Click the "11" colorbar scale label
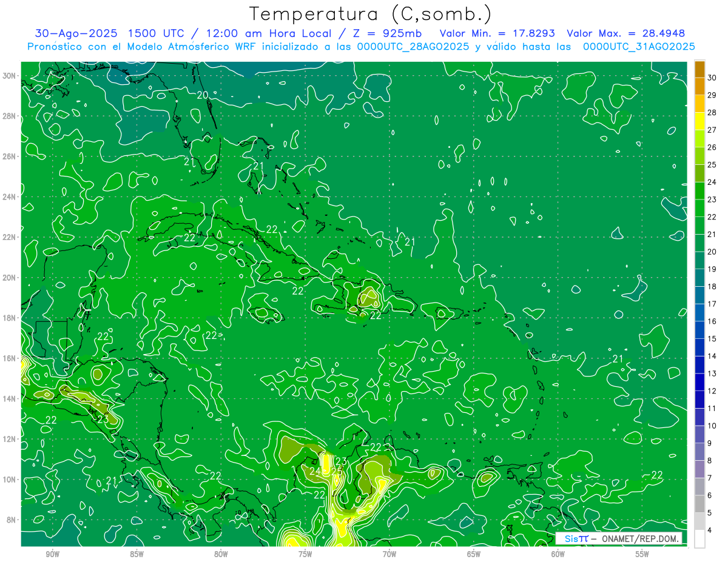Image resolution: width=728 pixels, height=562 pixels. [712, 408]
